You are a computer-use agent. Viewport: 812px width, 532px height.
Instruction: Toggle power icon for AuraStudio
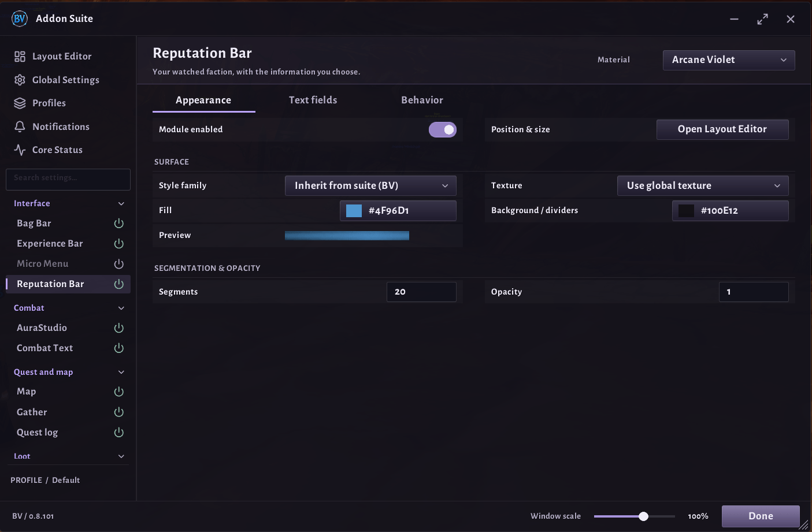point(119,328)
